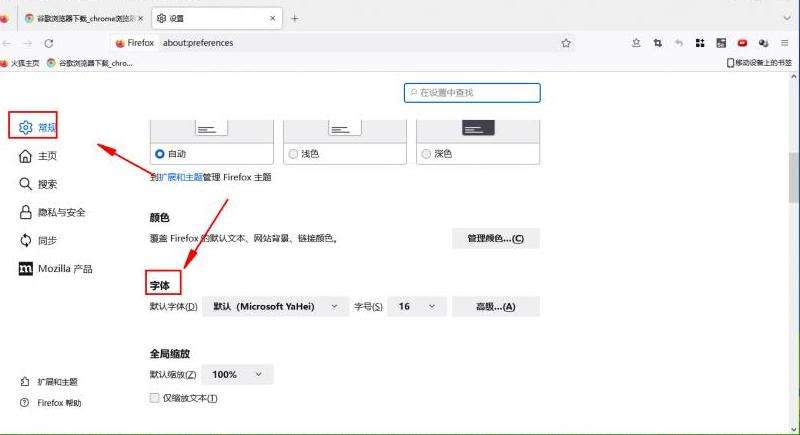
Task: Open 扩展和主题 in the sidebar footer
Action: pos(48,381)
